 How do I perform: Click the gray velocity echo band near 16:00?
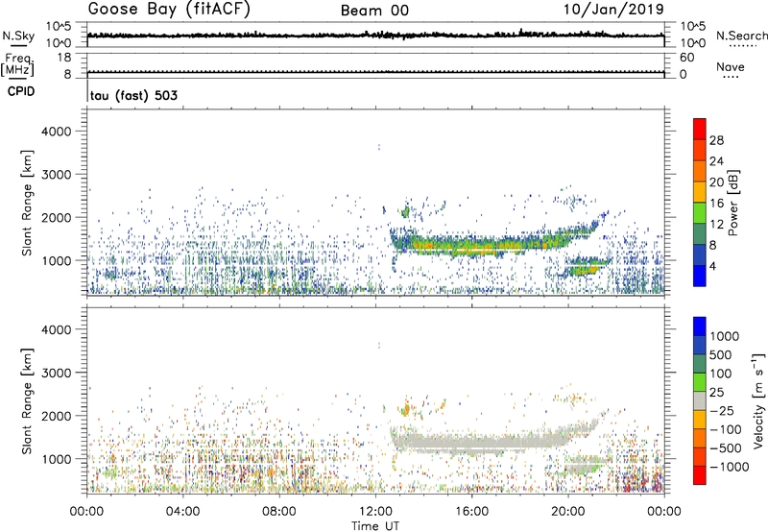pos(471,444)
